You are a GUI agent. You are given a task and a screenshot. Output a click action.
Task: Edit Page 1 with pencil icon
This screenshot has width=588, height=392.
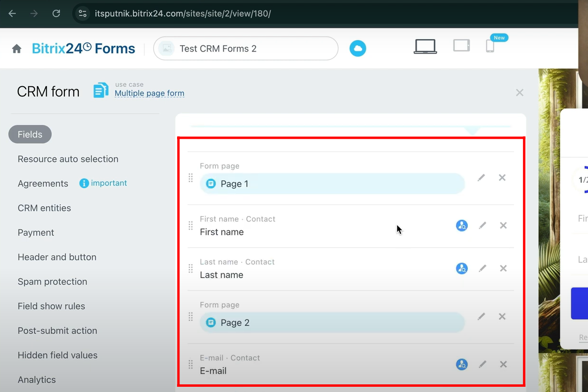(x=481, y=177)
